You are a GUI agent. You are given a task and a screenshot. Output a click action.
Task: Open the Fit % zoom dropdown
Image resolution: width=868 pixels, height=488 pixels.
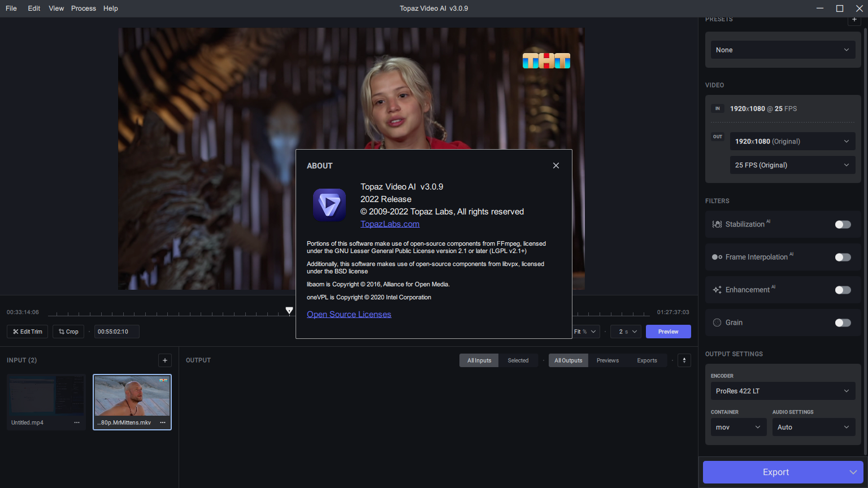(585, 332)
